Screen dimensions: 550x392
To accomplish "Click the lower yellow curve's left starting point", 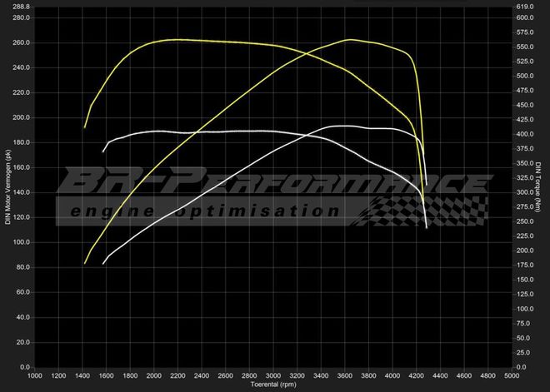I will point(85,263).
